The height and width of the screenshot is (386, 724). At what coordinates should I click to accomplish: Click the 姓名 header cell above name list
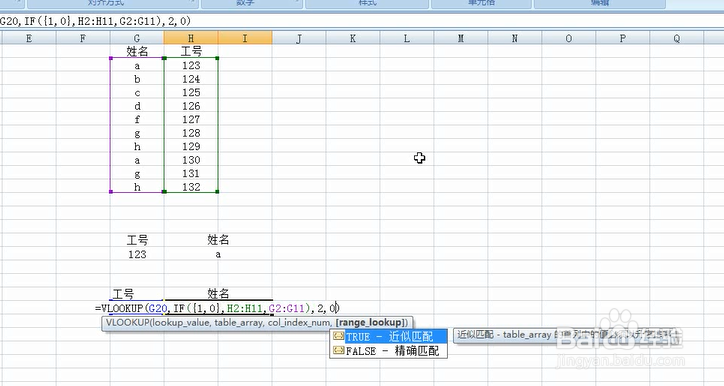[137, 51]
